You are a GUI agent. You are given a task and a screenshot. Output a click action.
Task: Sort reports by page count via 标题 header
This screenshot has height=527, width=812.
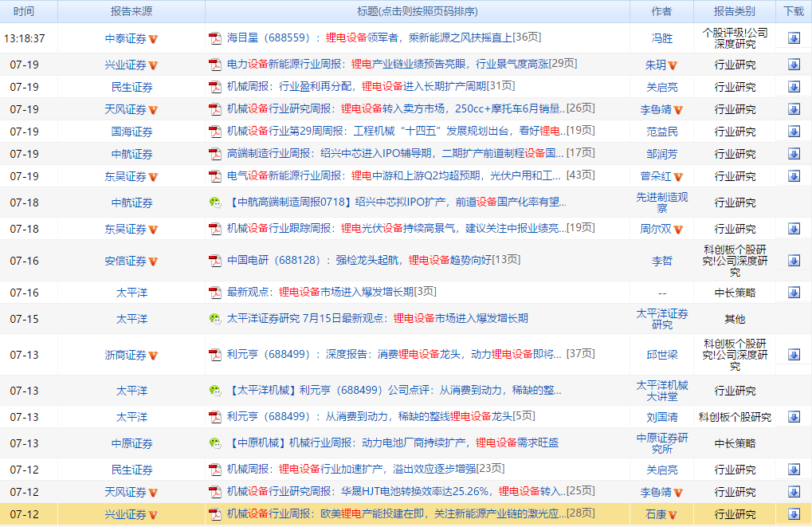click(418, 11)
